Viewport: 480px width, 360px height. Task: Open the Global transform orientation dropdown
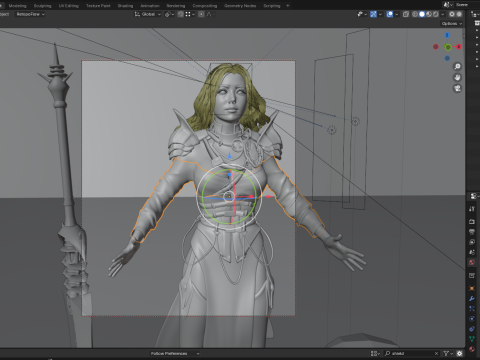click(x=148, y=14)
